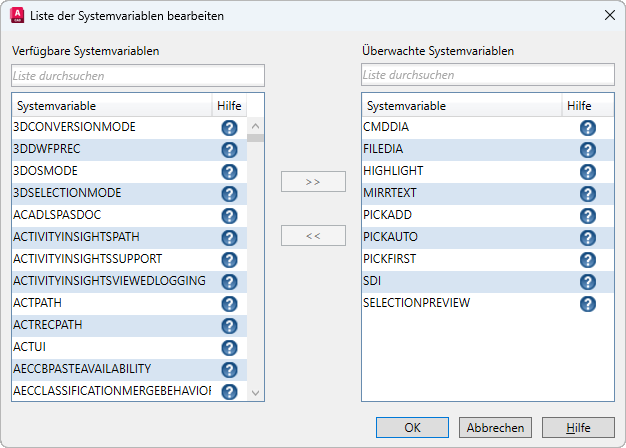The width and height of the screenshot is (626, 448).
Task: Show help for ACADLSPASDOC variable
Action: point(229,216)
